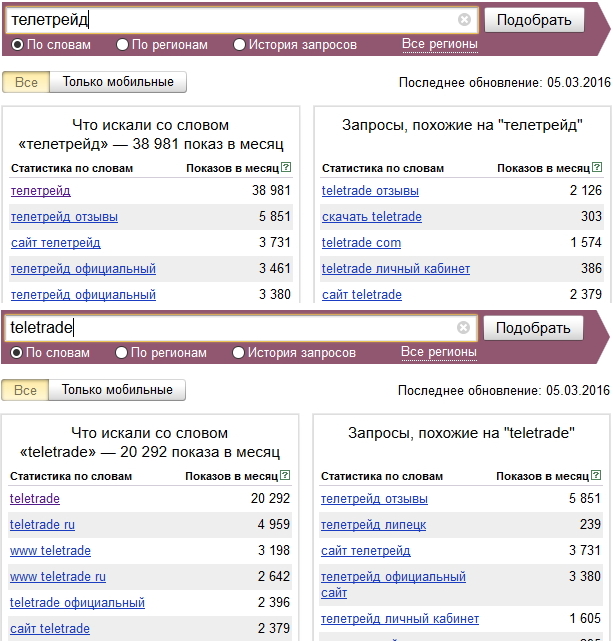The image size is (613, 641).
Task: Click the heading 'Запросы, похожие на "телетрейд"'
Action: click(x=462, y=125)
